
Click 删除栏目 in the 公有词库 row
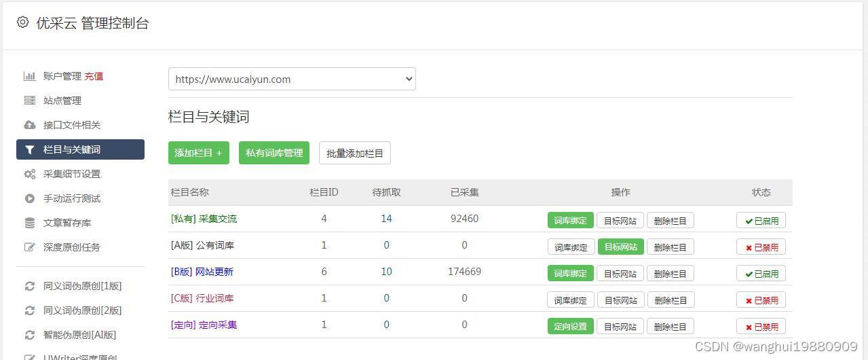(671, 247)
